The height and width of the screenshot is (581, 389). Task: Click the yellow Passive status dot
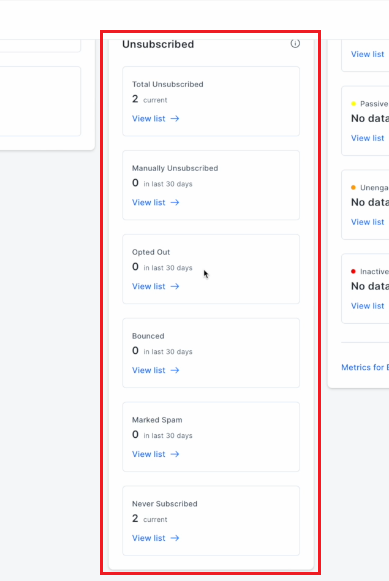(353, 104)
